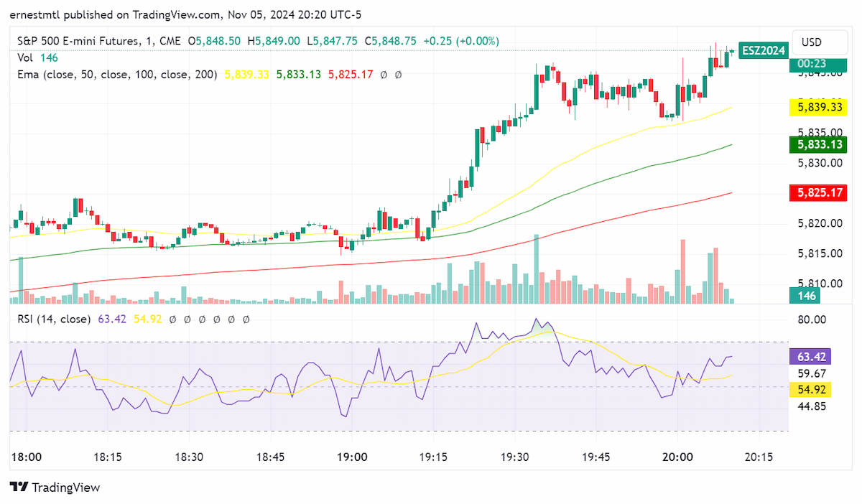This screenshot has height=504, width=862.
Task: Click the 18:45 time-axis label
Action: tap(270, 457)
